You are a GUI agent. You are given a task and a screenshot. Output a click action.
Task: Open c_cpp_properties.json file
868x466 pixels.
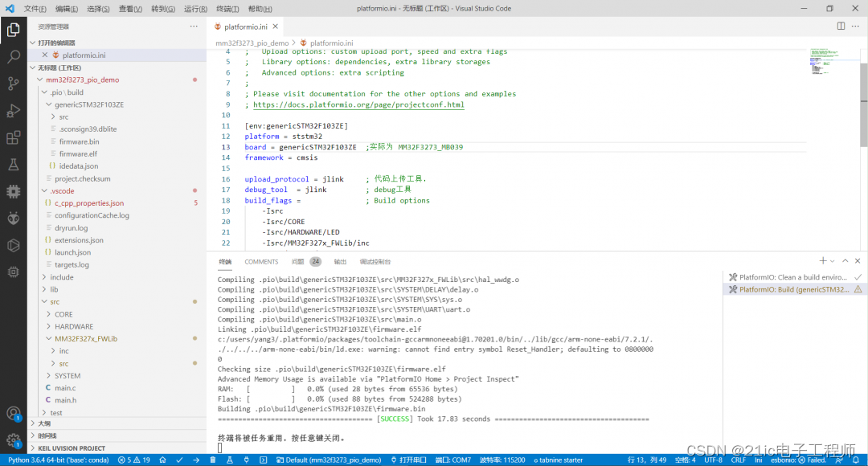click(89, 202)
